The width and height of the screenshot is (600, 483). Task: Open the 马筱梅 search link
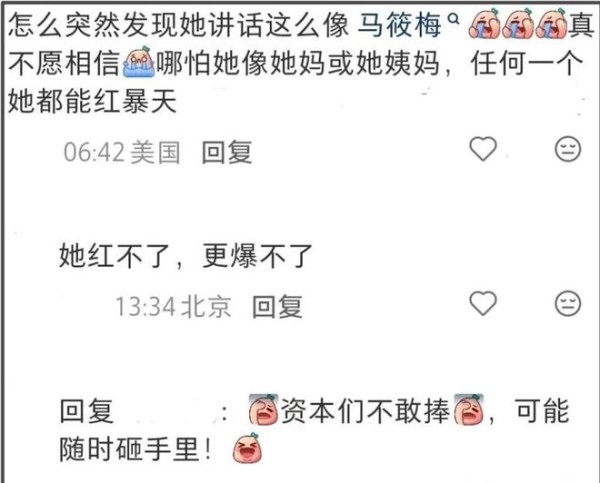pos(399,25)
